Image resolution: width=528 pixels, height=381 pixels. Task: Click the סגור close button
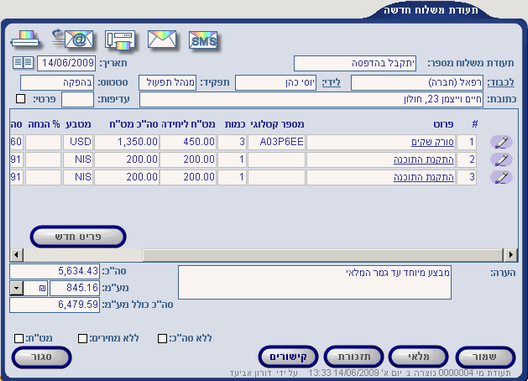[41, 357]
